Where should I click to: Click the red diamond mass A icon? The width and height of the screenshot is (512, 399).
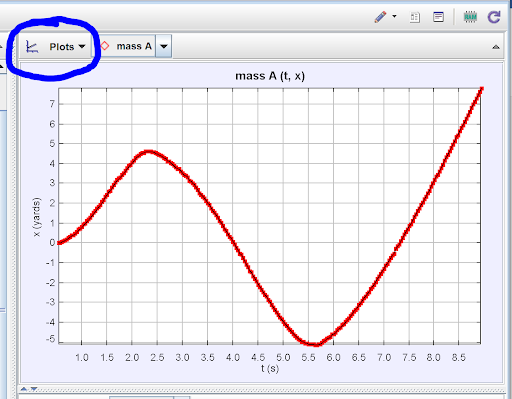(105, 46)
